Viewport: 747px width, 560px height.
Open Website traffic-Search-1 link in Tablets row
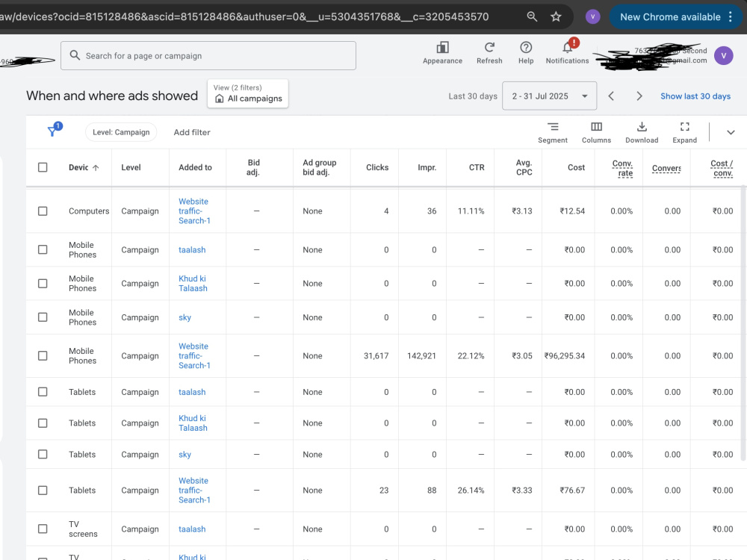pyautogui.click(x=194, y=491)
